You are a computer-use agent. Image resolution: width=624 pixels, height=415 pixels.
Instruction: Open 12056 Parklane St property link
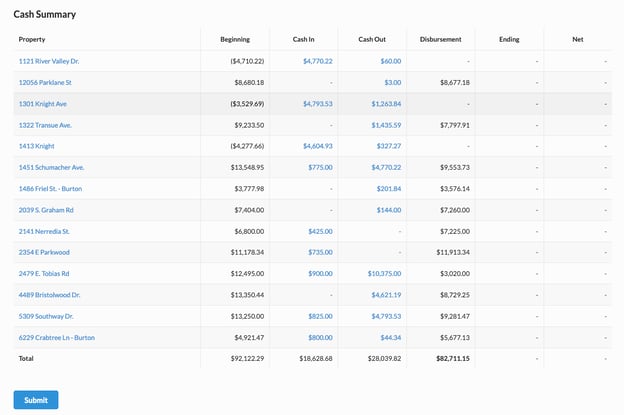click(x=45, y=82)
